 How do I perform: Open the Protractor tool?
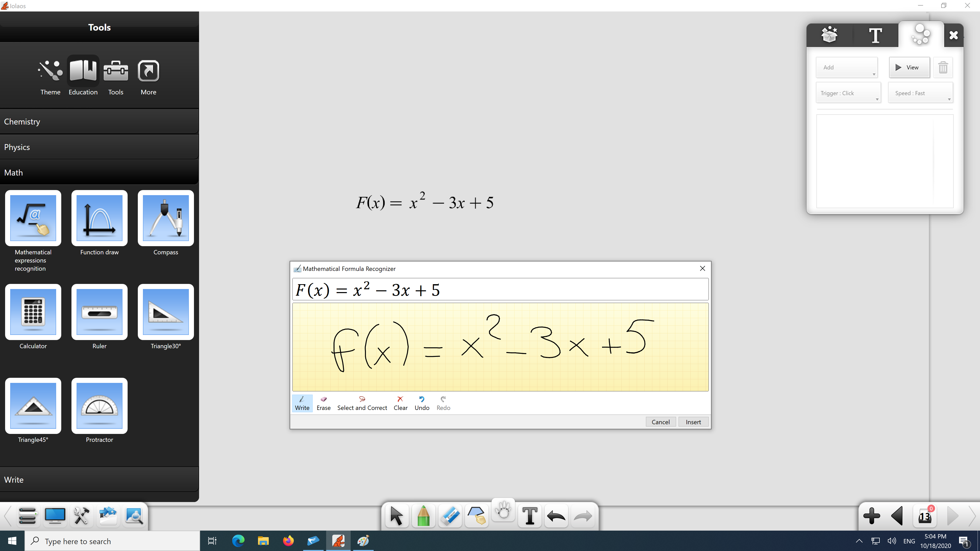click(x=99, y=405)
